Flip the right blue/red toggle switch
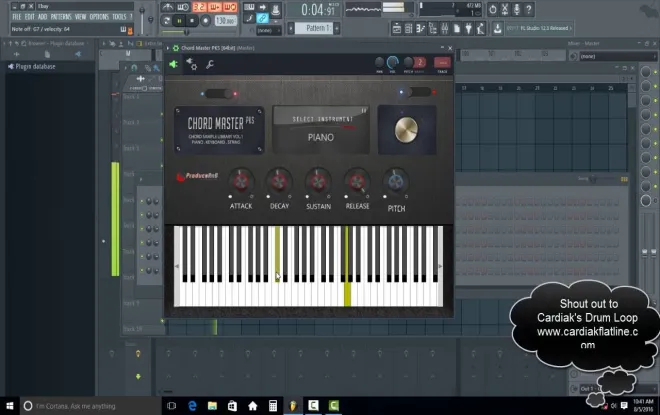 418,92
